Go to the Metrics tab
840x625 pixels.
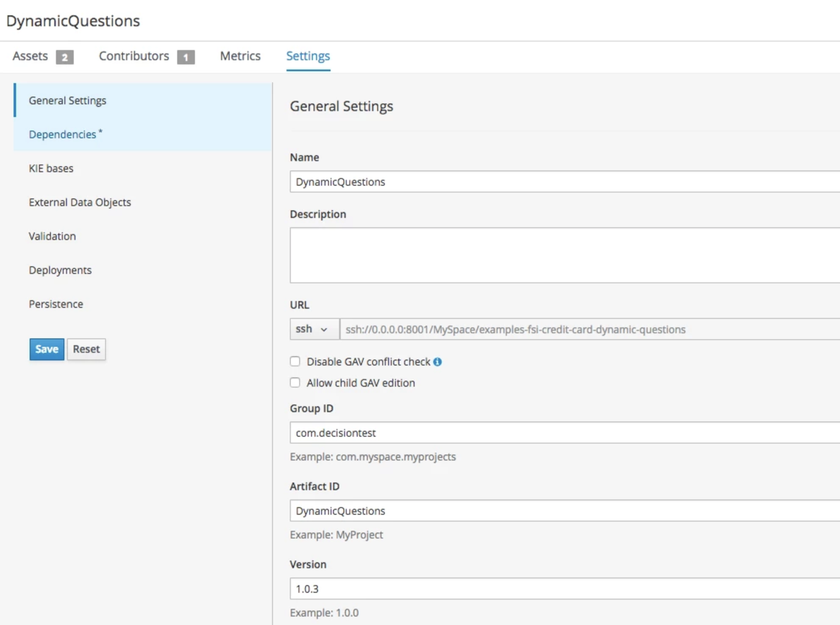click(240, 56)
